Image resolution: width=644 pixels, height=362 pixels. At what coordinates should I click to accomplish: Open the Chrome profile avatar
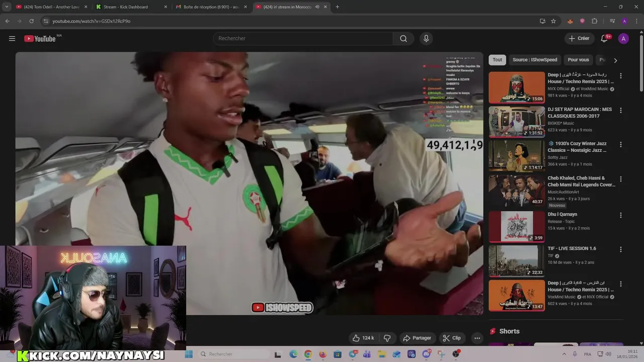(624, 21)
